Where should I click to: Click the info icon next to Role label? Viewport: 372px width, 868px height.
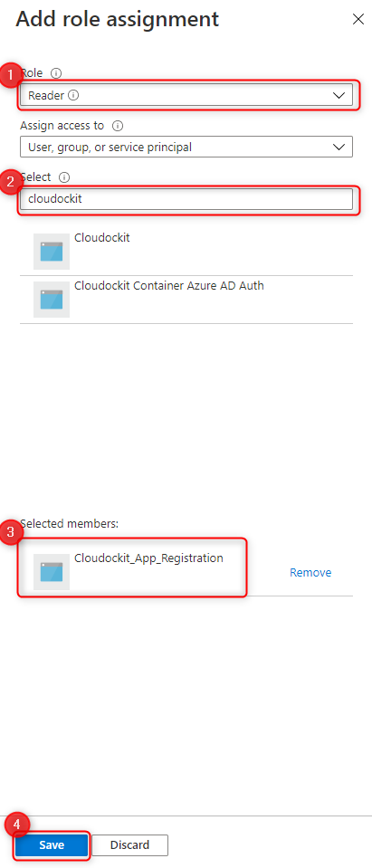(x=56, y=72)
